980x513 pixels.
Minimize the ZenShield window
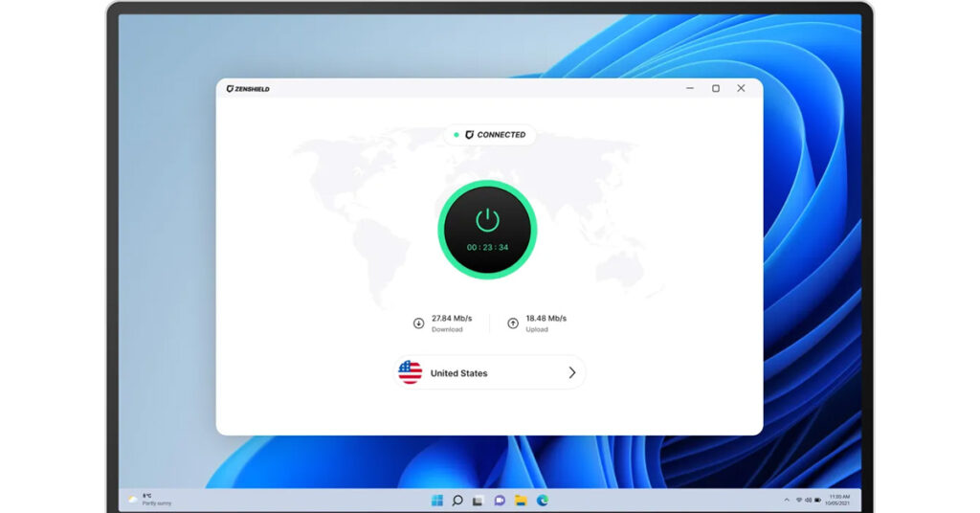690,89
